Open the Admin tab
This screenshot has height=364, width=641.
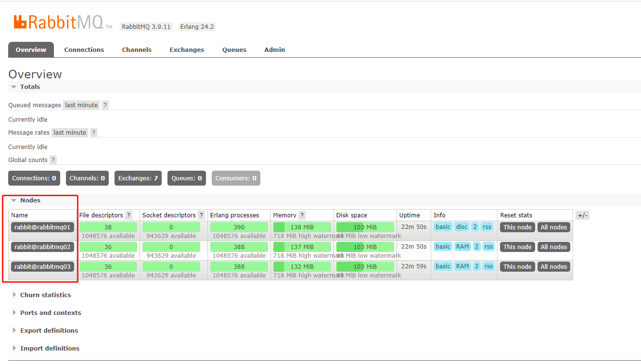pyautogui.click(x=275, y=50)
